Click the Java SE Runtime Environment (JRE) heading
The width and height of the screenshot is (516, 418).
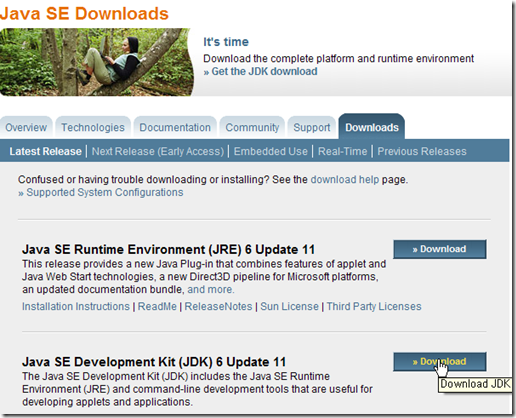tap(168, 249)
